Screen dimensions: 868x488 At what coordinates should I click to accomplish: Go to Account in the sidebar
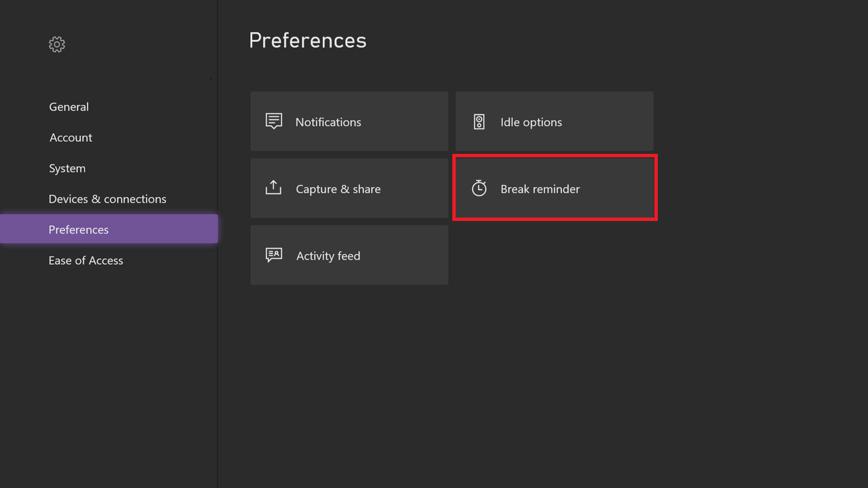71,138
